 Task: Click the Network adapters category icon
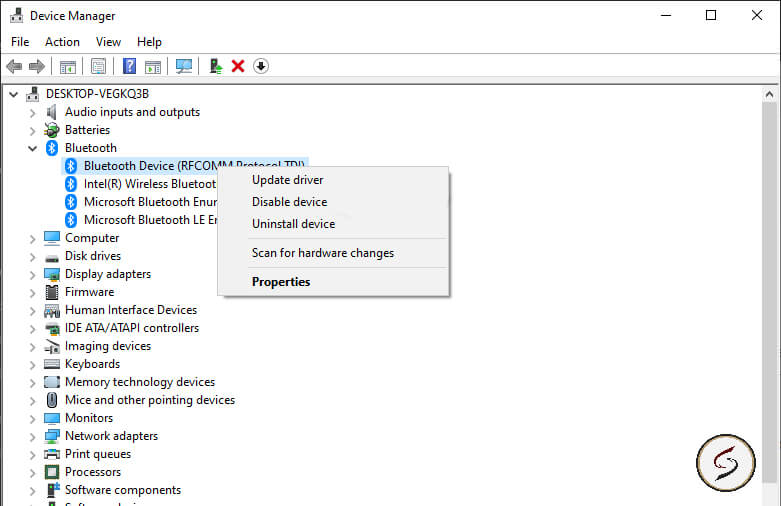coord(52,436)
